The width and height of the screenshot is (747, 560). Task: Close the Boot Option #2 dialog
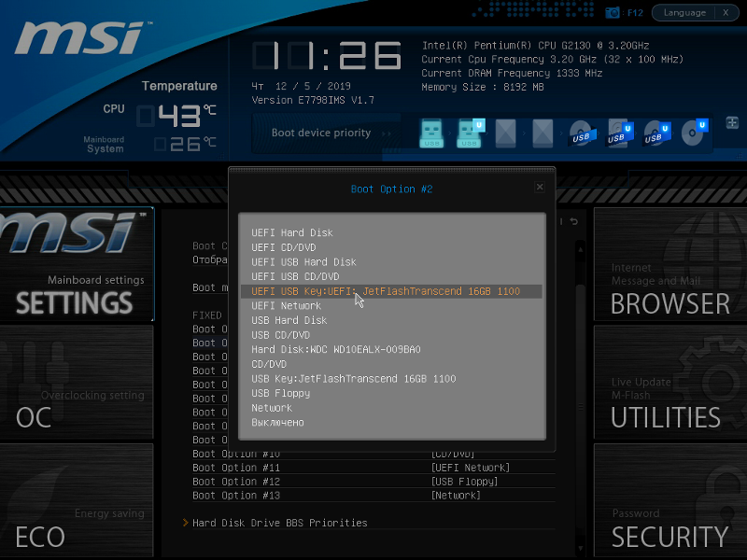coord(540,188)
